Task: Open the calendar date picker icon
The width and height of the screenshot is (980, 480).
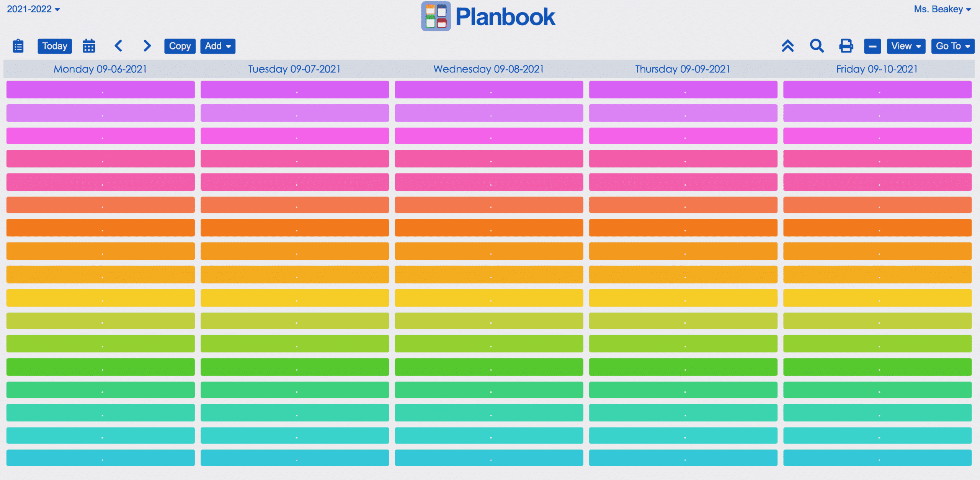Action: click(89, 46)
